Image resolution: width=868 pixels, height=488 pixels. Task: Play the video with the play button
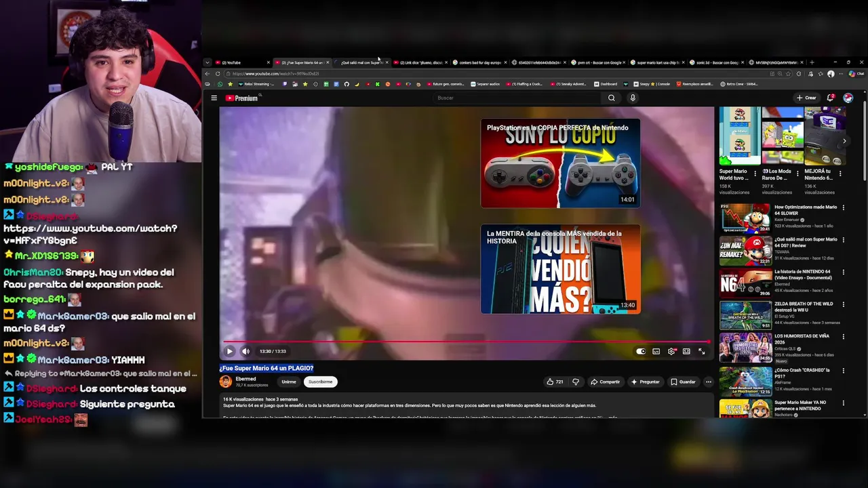[229, 351]
